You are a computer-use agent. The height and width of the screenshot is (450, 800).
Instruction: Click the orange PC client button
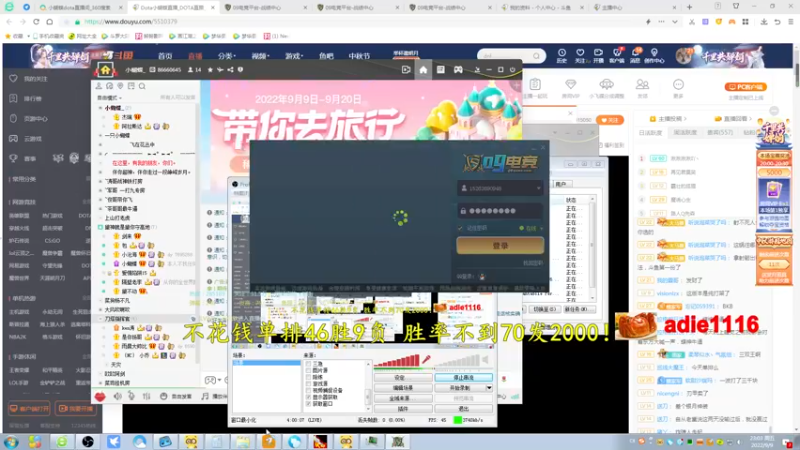coord(745,87)
